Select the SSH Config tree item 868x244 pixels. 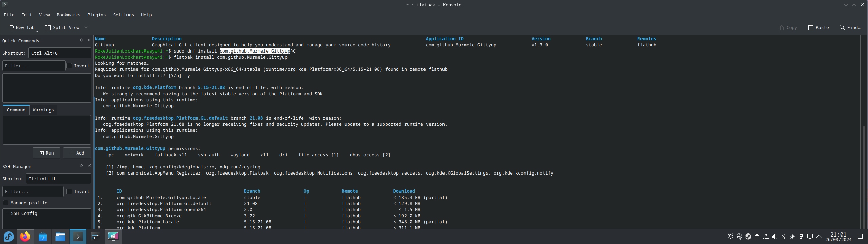pyautogui.click(x=24, y=213)
